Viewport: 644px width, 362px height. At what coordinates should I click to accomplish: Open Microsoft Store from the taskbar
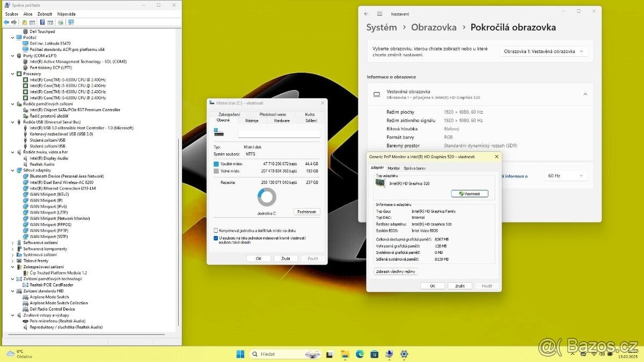[x=374, y=354]
